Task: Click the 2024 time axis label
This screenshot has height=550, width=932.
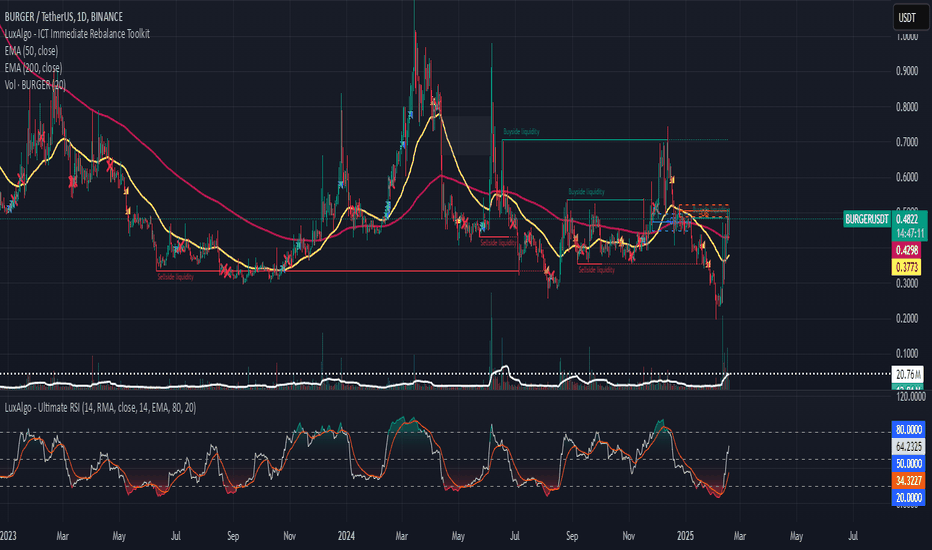Action: pos(346,536)
